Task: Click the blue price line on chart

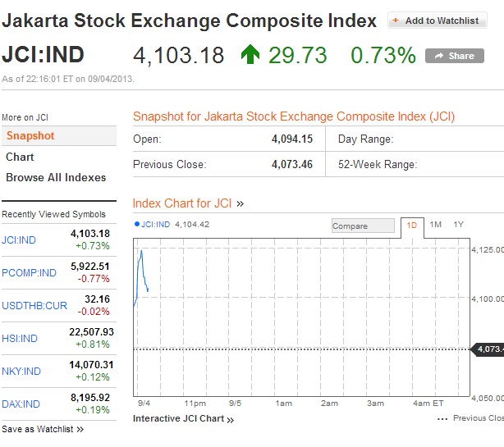Action: pos(141,262)
